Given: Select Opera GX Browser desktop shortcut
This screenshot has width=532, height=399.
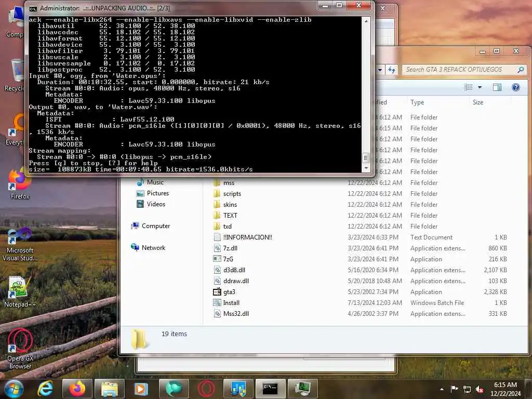Looking at the screenshot, I should coord(20,349).
